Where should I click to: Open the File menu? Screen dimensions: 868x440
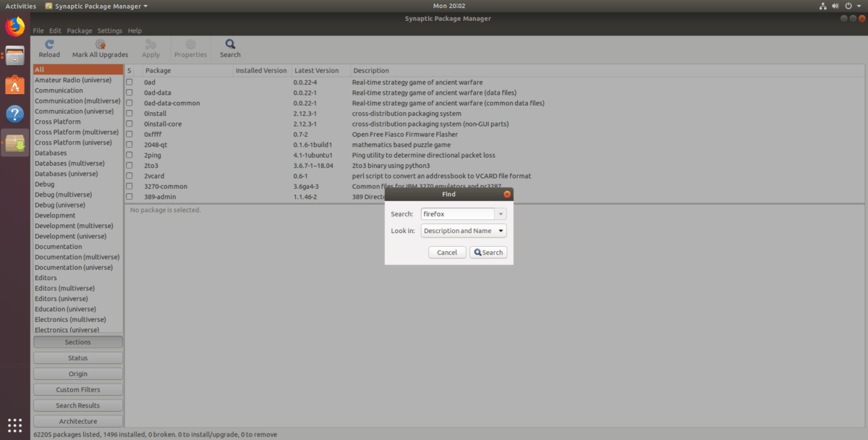pos(38,31)
